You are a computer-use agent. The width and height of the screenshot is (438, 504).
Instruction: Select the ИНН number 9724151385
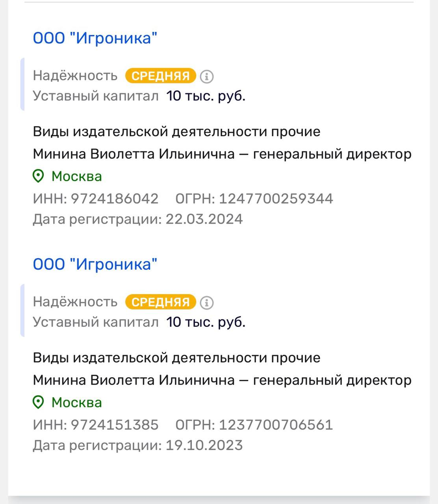tap(115, 425)
